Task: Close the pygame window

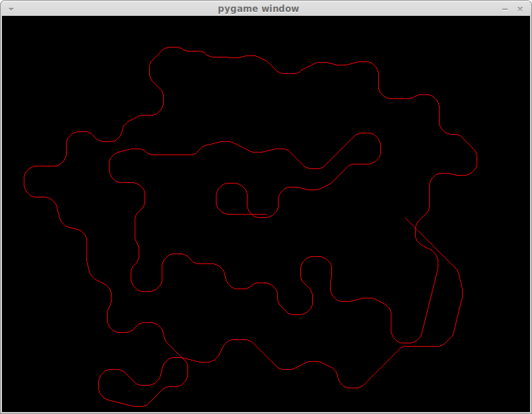Action: point(521,9)
